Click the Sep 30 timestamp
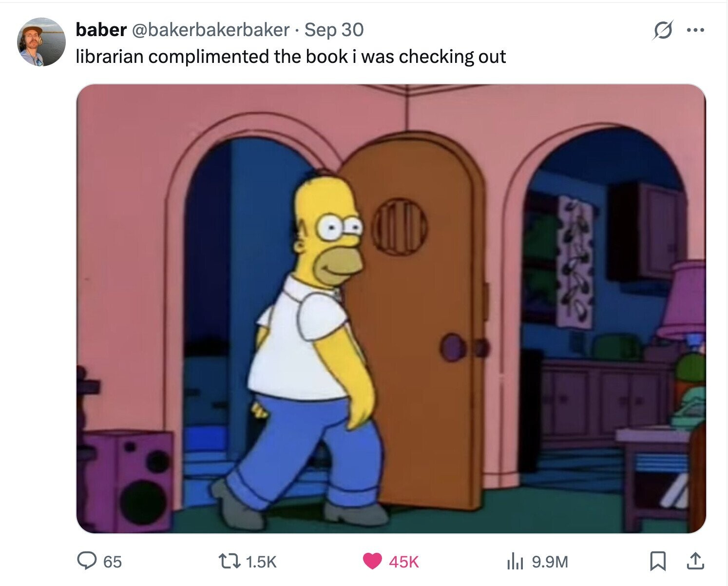Screen dimensions: 728x586 click(x=334, y=30)
